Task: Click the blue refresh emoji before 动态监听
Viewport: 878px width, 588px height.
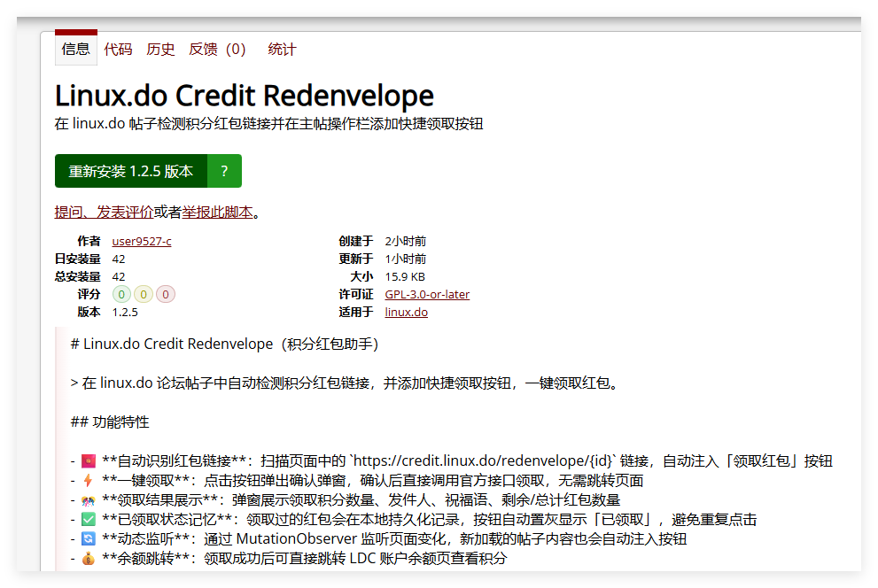Action: click(x=89, y=538)
